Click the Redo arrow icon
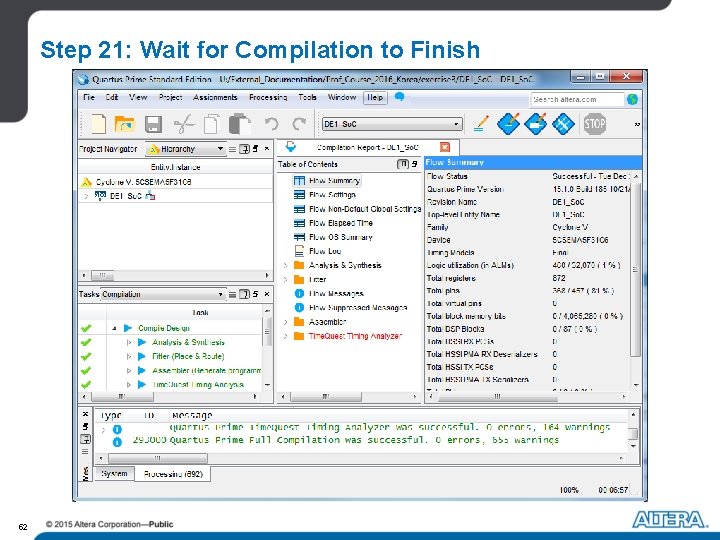The height and width of the screenshot is (540, 720). (299, 123)
